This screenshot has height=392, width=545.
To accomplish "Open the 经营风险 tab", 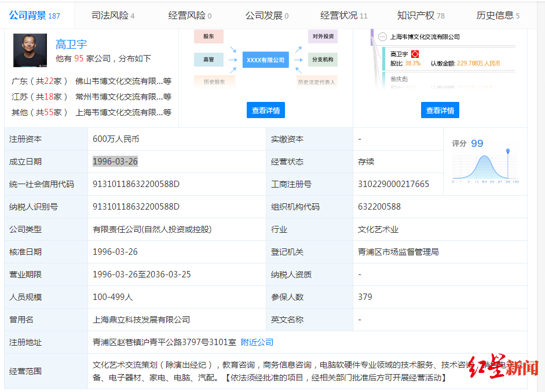I will (x=190, y=16).
